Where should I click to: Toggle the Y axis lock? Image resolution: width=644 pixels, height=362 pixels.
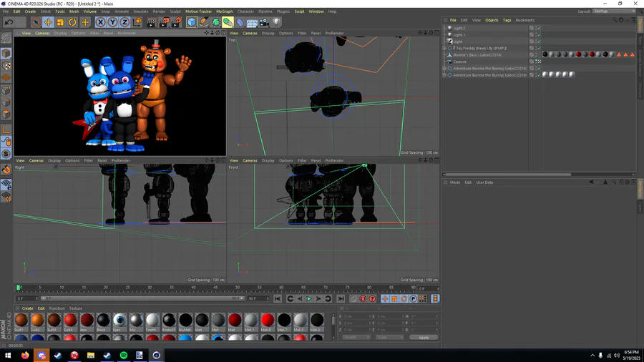click(112, 22)
